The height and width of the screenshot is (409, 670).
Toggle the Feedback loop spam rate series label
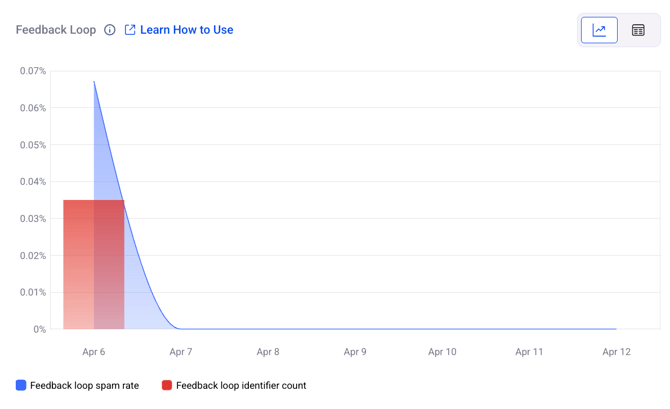click(84, 385)
